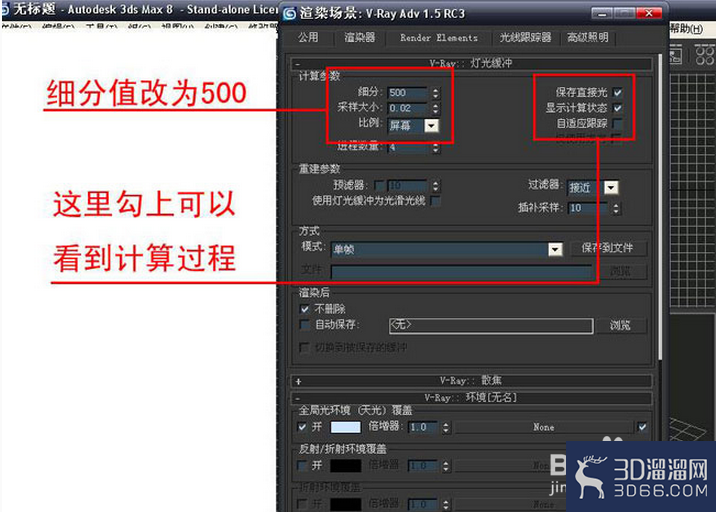Image resolution: width=716 pixels, height=512 pixels.
Task: Collapse the V-Ray 灯光缓冲 rollout
Action: click(472, 63)
